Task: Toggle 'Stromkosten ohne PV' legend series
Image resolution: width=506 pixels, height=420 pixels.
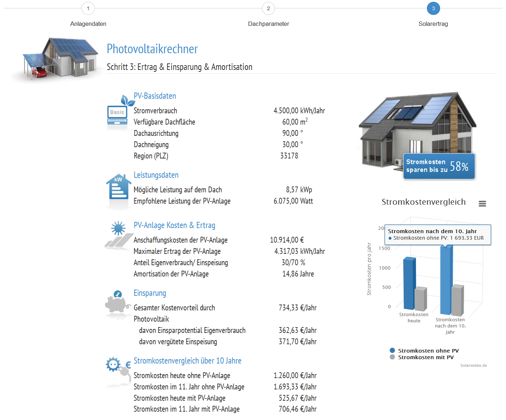Action: [x=428, y=351]
